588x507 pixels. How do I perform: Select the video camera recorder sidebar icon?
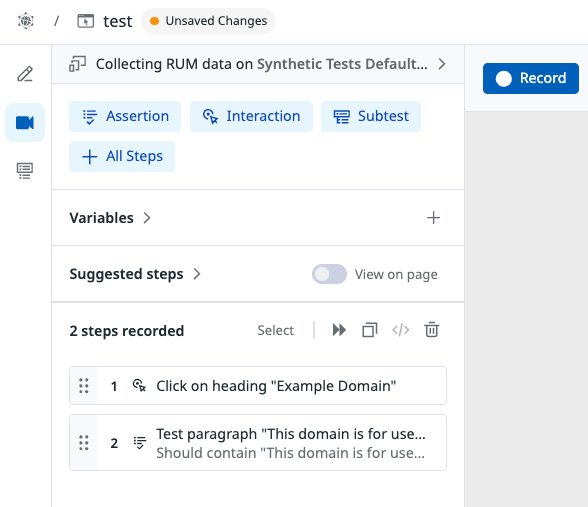25,123
